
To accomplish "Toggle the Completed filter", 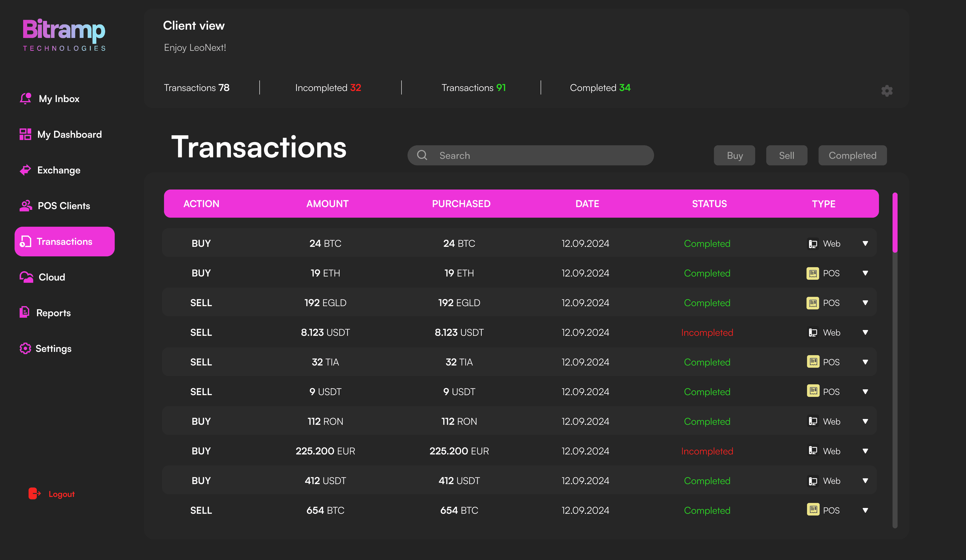I will [x=852, y=156].
